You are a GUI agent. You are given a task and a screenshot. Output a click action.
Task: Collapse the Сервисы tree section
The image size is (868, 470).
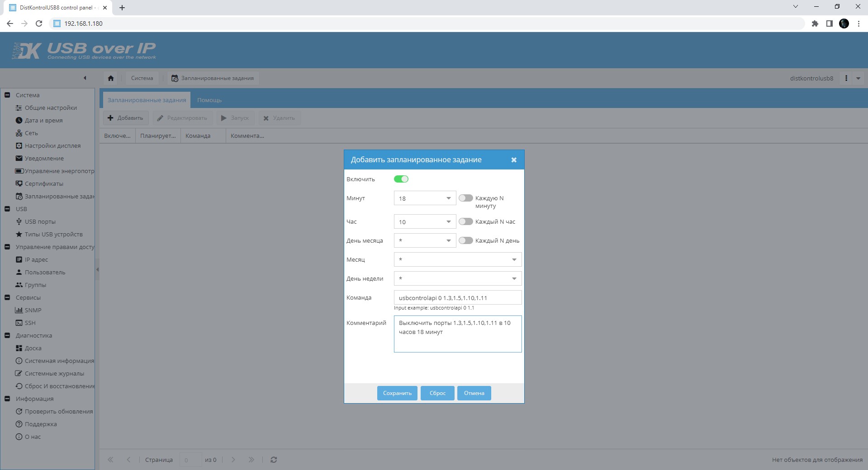pos(7,297)
